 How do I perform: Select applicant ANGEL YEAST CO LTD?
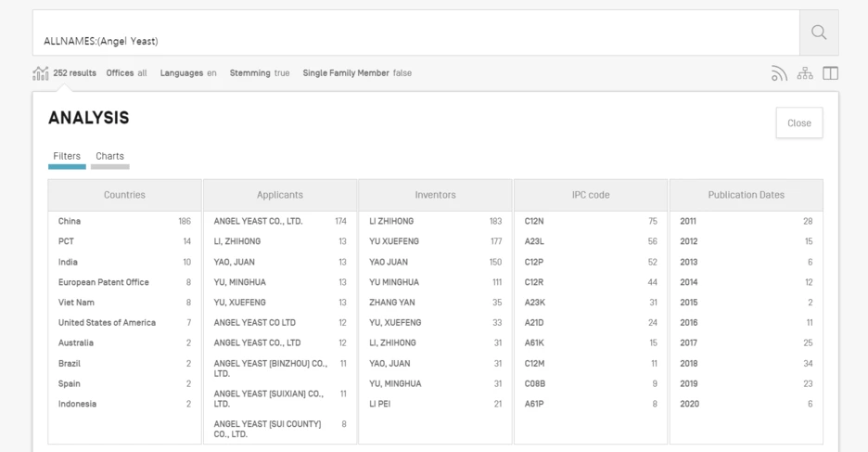(x=280, y=322)
